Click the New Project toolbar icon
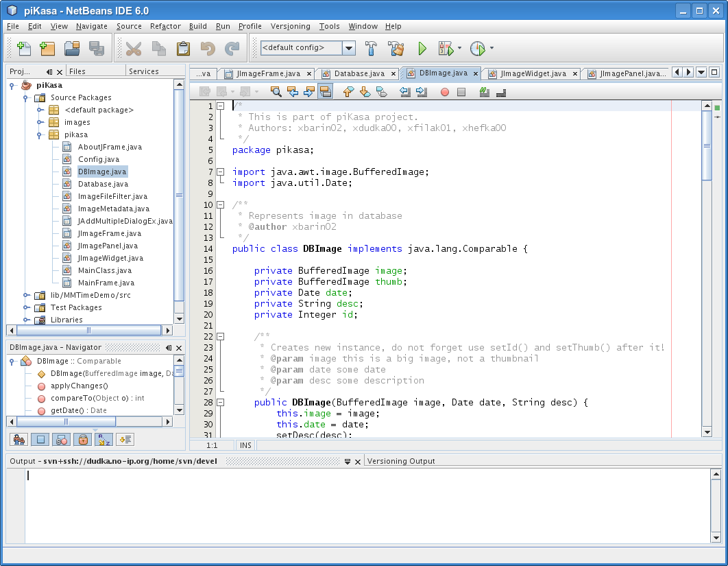The image size is (728, 566). 47,49
